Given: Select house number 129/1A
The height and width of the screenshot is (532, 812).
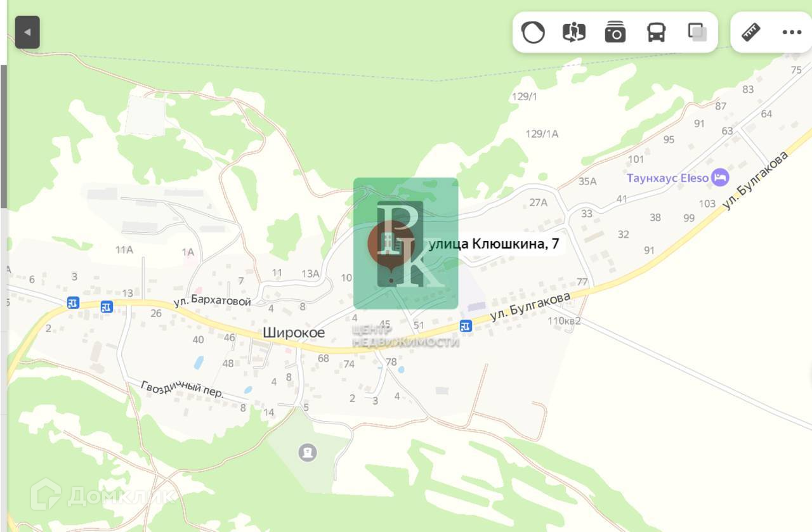Looking at the screenshot, I should click(x=542, y=134).
